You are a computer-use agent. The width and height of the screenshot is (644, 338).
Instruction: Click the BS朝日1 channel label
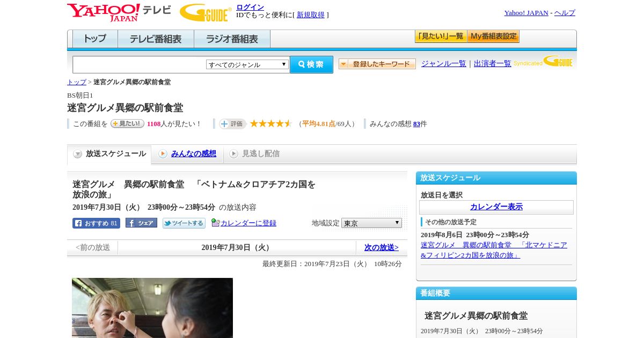tap(80, 95)
